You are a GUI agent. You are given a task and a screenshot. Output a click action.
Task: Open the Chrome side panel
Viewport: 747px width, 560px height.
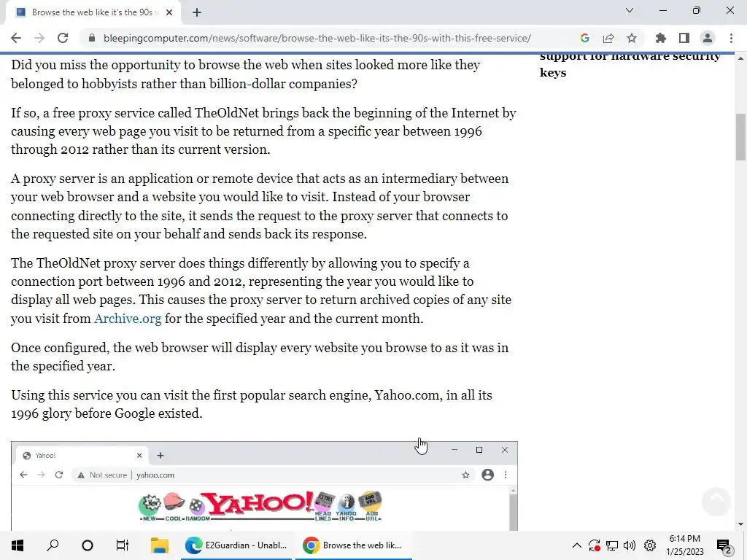(x=684, y=38)
